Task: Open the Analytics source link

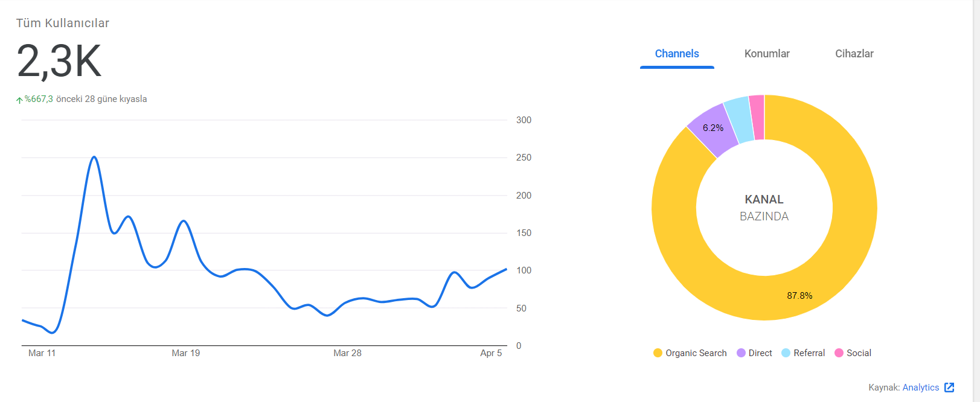Action: pyautogui.click(x=920, y=388)
